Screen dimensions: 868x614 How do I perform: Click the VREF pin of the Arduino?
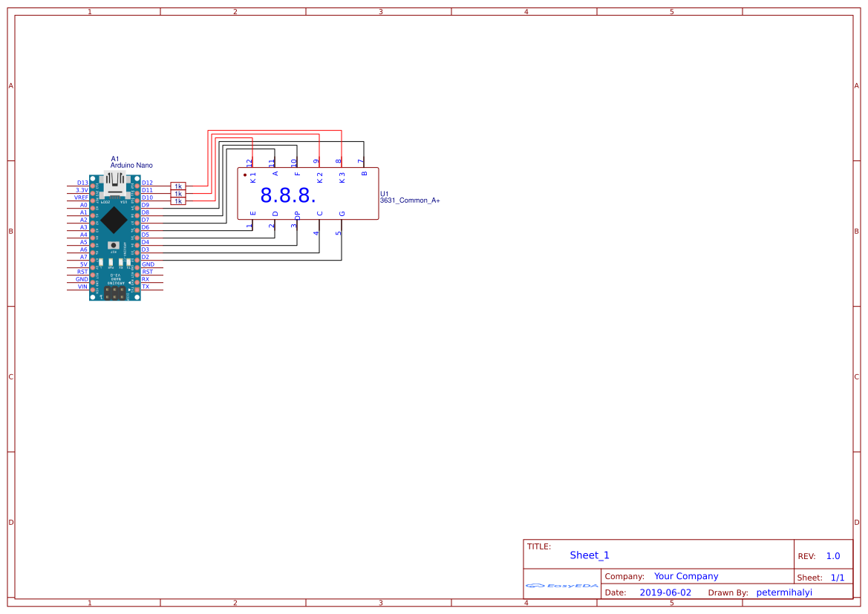pyautogui.click(x=81, y=197)
